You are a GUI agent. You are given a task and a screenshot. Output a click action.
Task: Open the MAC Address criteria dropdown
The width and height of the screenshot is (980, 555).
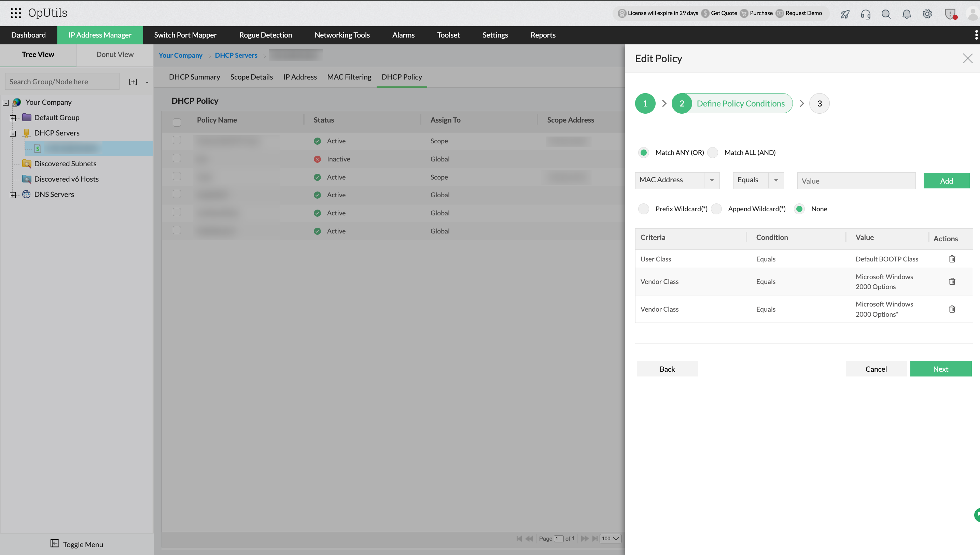(677, 180)
